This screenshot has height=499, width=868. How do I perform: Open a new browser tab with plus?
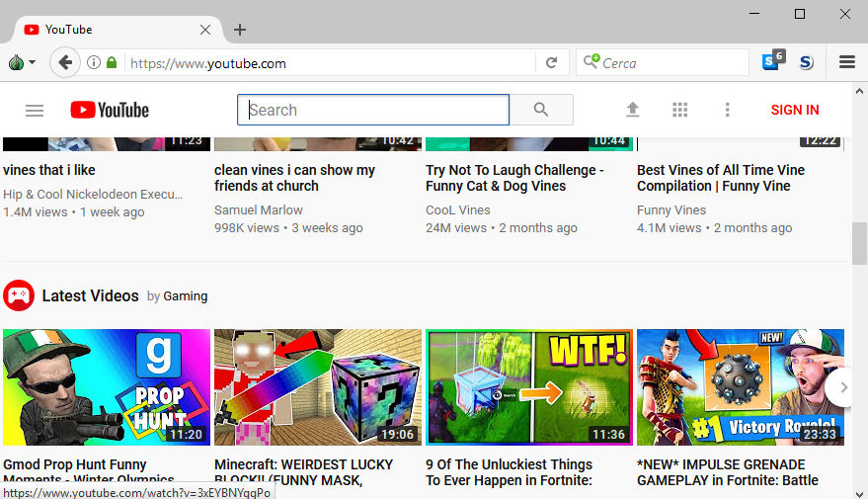[240, 30]
